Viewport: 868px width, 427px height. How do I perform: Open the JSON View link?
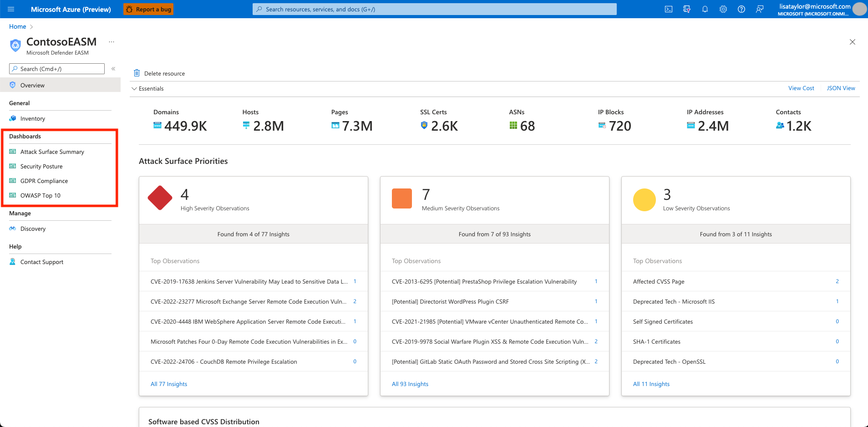coord(841,88)
